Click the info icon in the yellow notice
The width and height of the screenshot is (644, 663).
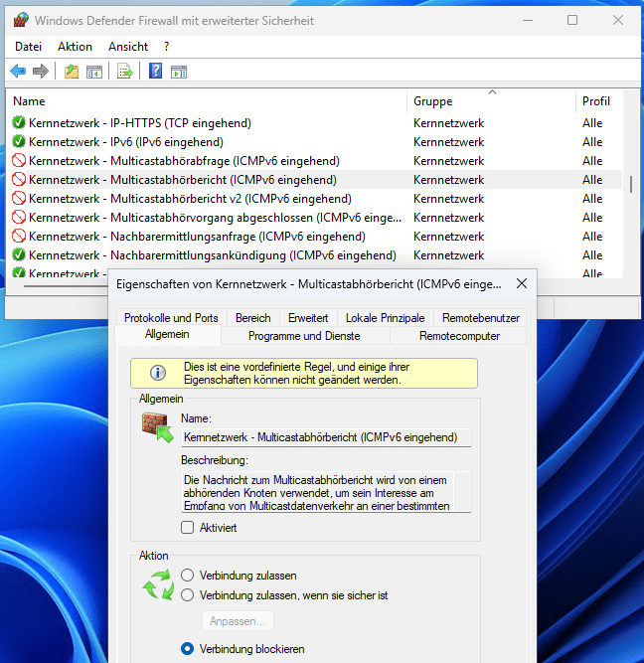(158, 373)
